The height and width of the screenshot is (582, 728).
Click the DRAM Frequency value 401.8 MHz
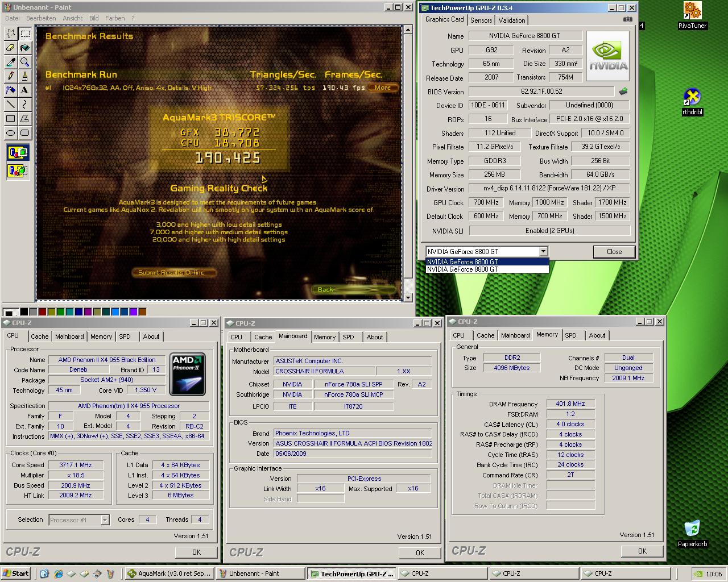[570, 404]
